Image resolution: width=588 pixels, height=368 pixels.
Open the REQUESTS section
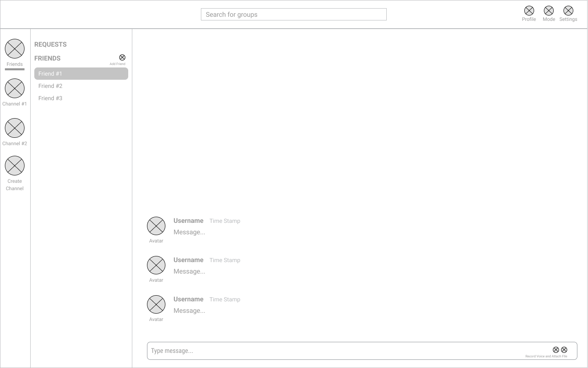[x=51, y=44]
